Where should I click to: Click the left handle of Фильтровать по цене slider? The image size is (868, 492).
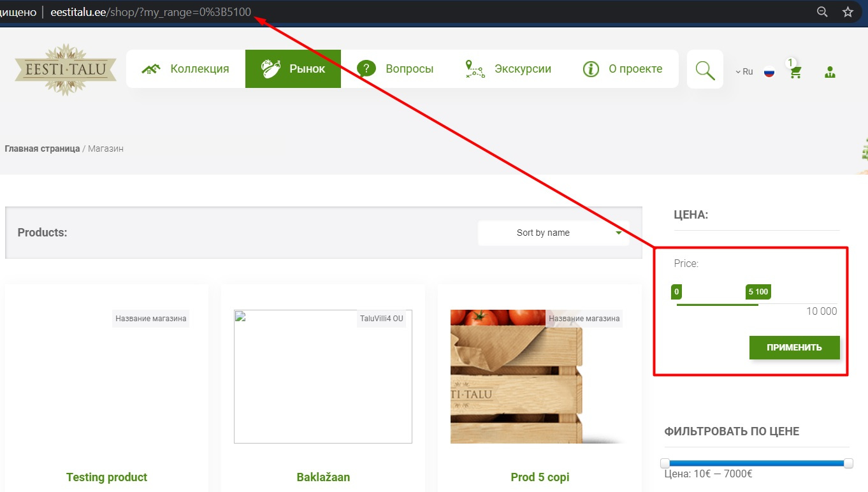[665, 463]
